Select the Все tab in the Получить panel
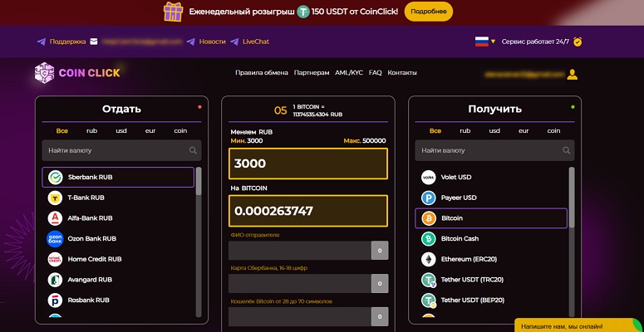Image resolution: width=644 pixels, height=332 pixels. pos(435,131)
